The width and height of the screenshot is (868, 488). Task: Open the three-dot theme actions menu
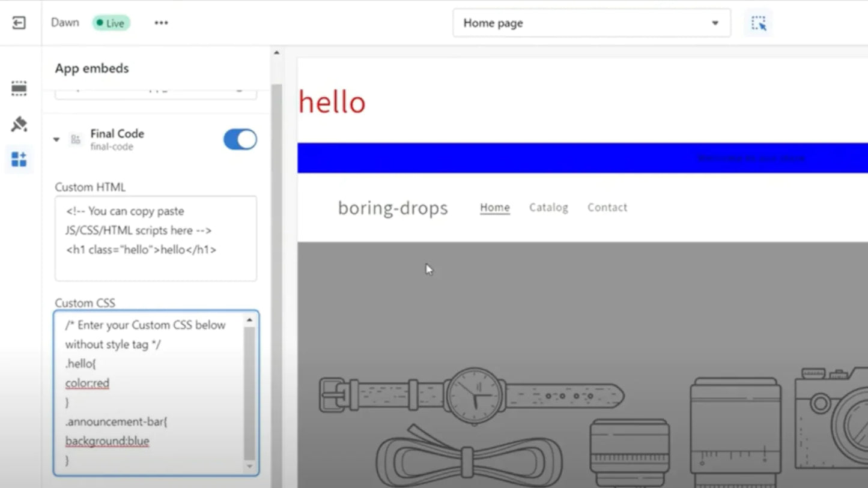[x=161, y=23]
